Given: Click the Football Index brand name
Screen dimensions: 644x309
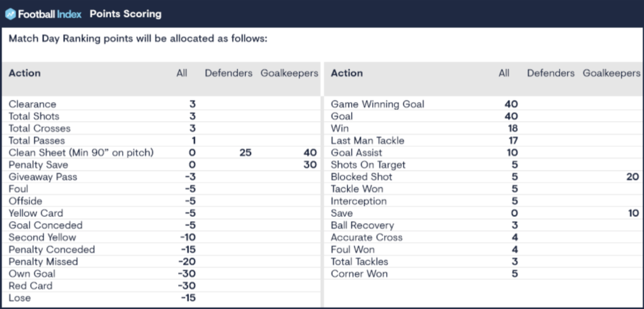Looking at the screenshot, I should coord(50,14).
